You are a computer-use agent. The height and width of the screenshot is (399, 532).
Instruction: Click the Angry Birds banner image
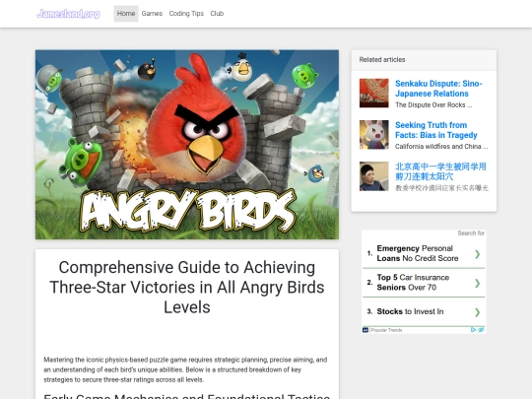click(x=187, y=145)
